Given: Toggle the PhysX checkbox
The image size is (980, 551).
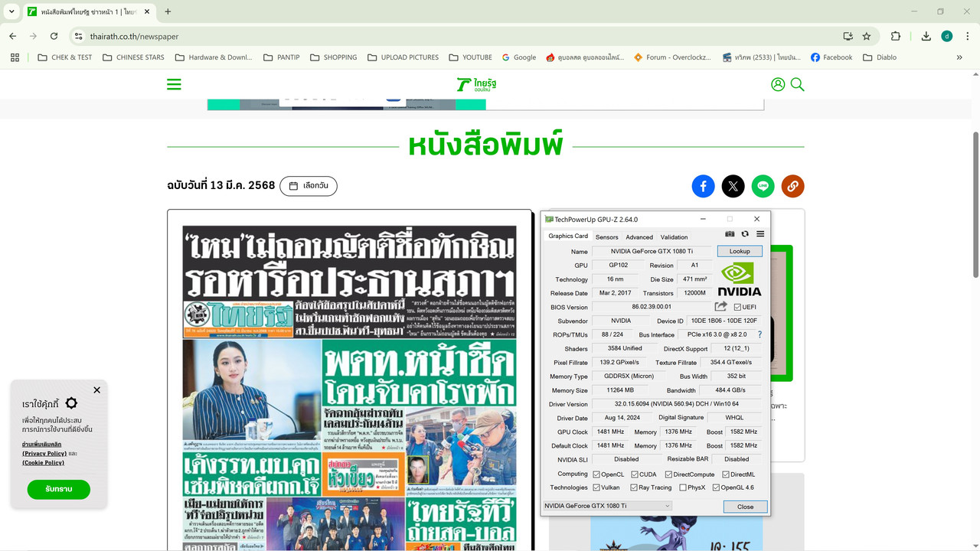Looking at the screenshot, I should [x=683, y=487].
